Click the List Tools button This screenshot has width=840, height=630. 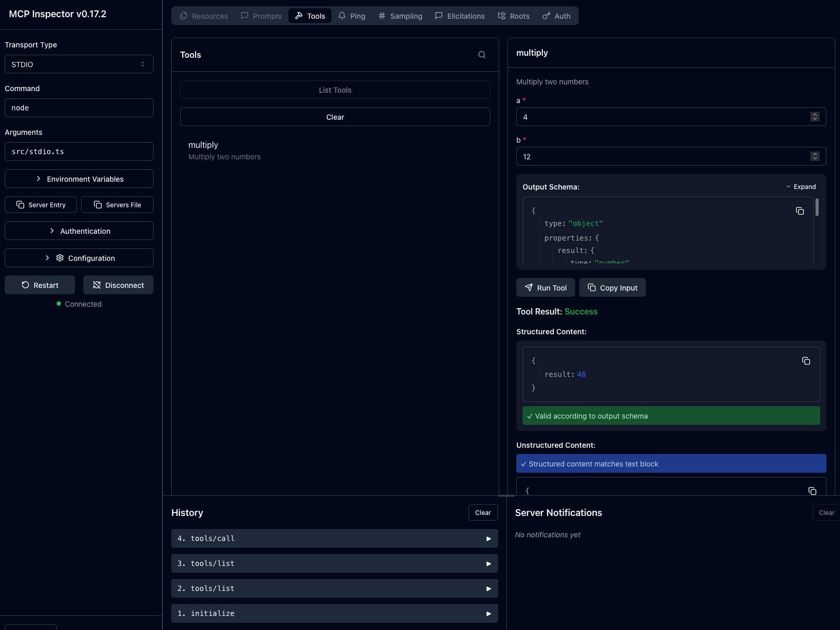click(335, 90)
